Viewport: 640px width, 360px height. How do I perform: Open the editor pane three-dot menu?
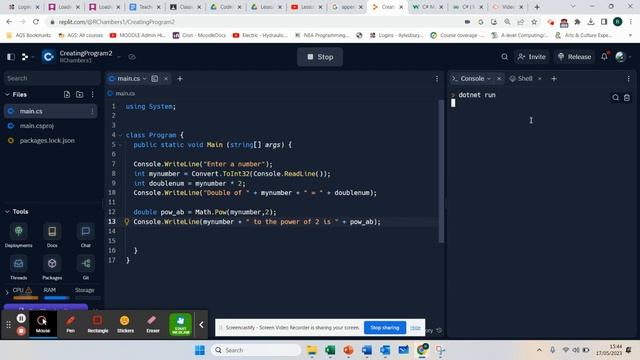pos(437,78)
